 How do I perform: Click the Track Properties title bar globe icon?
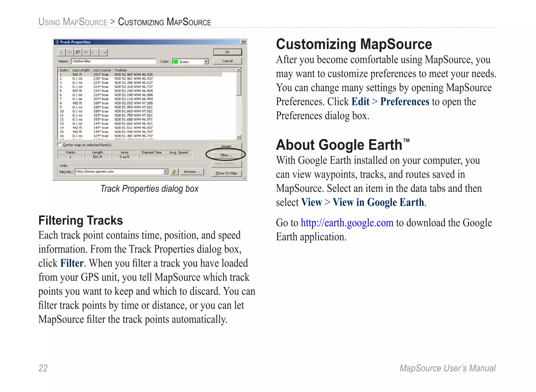click(x=57, y=42)
